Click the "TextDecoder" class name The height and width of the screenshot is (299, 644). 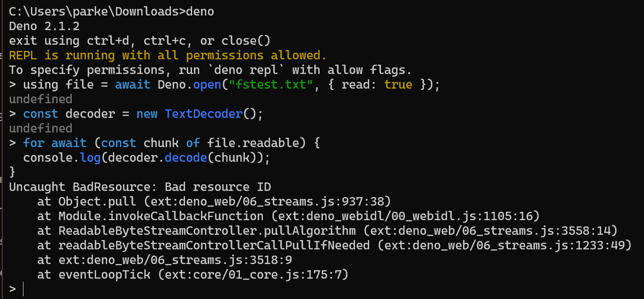[204, 114]
